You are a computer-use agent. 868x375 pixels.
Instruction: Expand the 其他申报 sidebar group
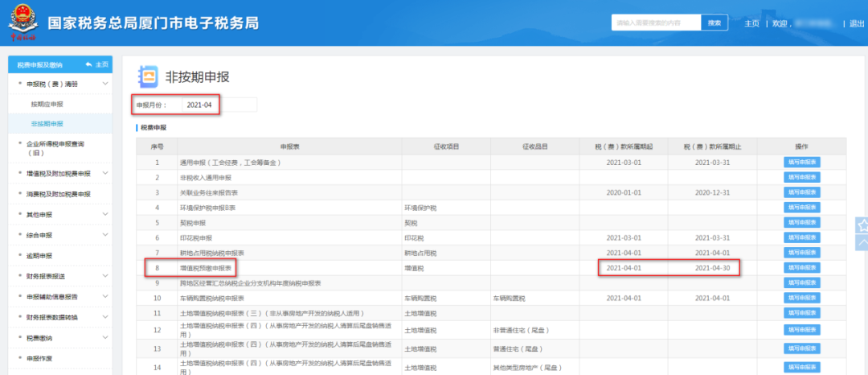pos(105,215)
